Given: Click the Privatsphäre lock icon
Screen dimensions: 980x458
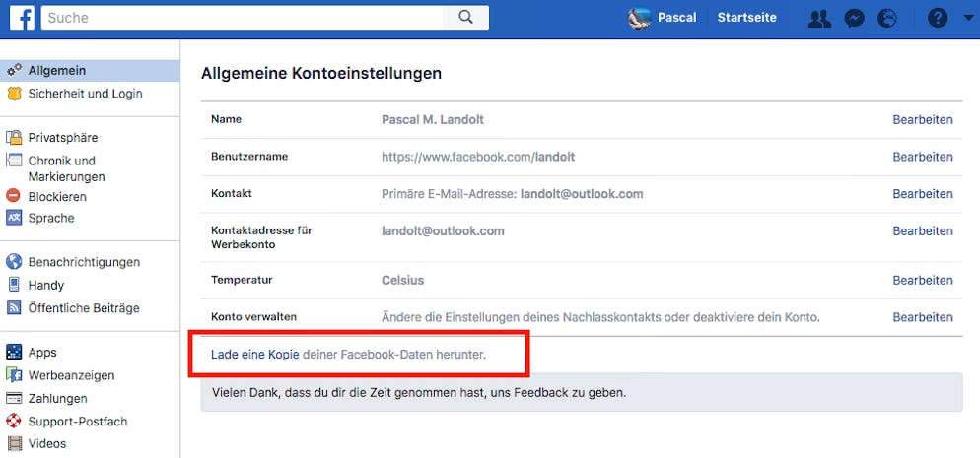Looking at the screenshot, I should 14,137.
